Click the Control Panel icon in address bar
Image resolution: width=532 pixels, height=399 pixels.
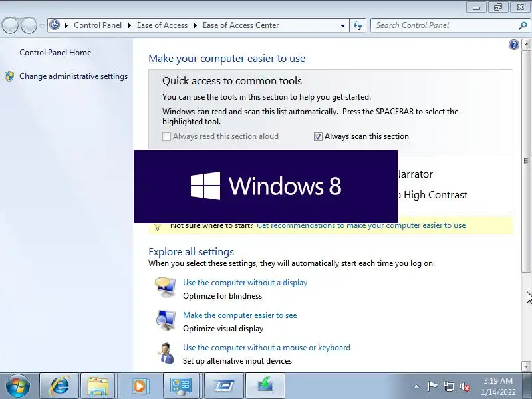point(55,25)
